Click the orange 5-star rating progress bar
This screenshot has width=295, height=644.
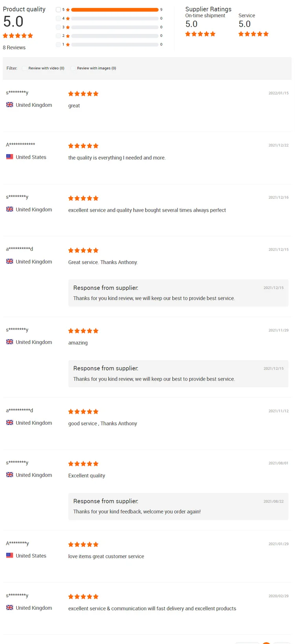coord(114,9)
